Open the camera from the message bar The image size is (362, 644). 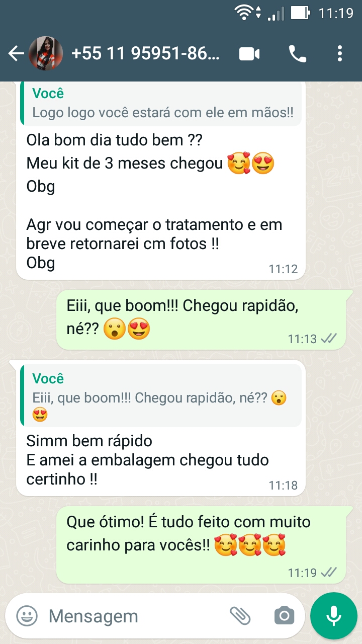pos(284,616)
